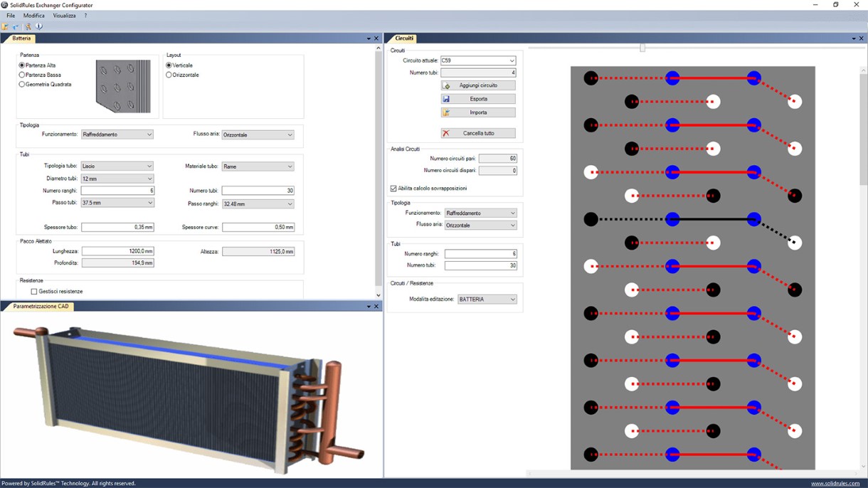The width and height of the screenshot is (868, 488).
Task: Click Numero circuiti dispari field
Action: tap(498, 171)
